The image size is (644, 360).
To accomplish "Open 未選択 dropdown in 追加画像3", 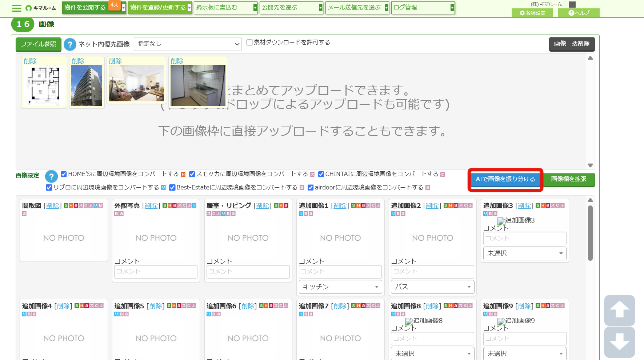I will click(525, 253).
